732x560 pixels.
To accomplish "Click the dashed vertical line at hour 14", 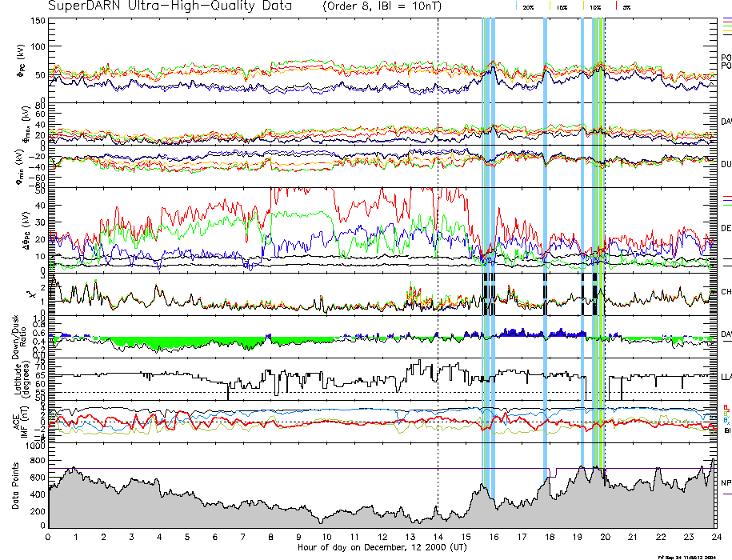I will pyautogui.click(x=438, y=240).
